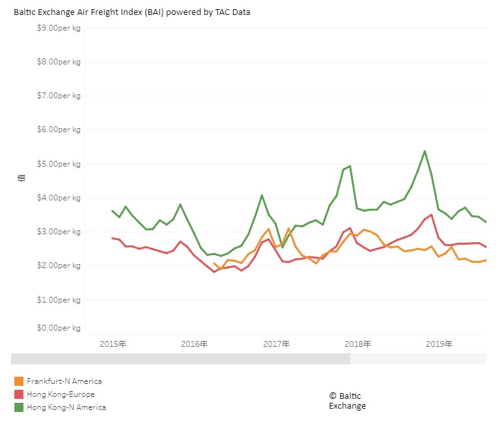
Task: Click the orange Frankfurt-N America legend swatch
Action: tap(18, 381)
